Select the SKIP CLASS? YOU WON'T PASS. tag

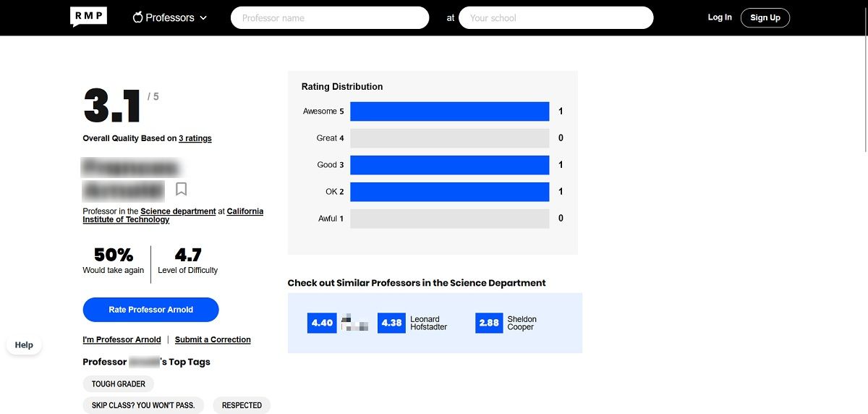coord(143,405)
